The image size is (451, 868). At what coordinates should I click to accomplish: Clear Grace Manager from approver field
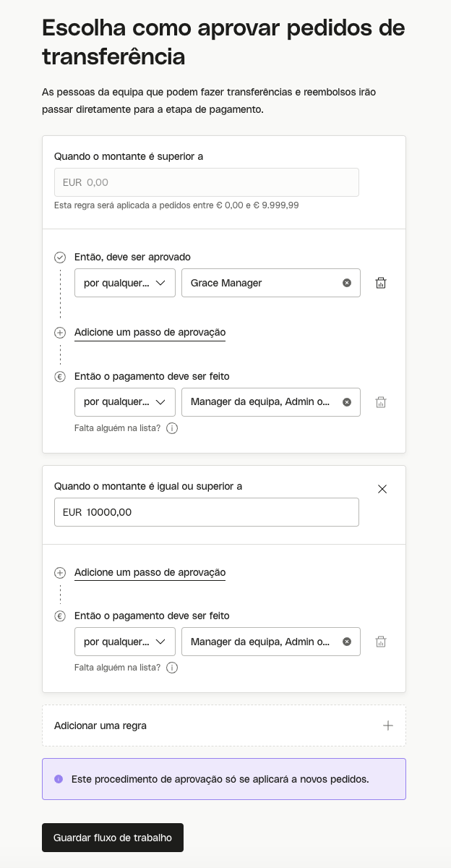[x=347, y=283]
